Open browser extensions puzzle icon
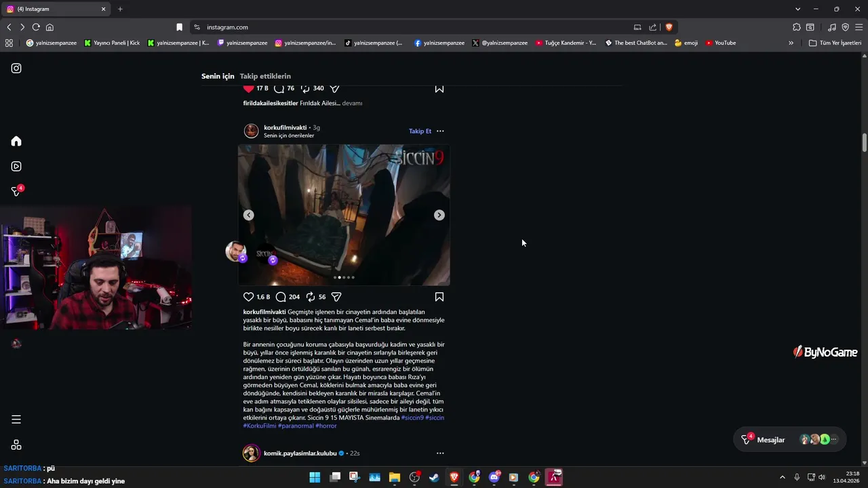868x488 pixels. [x=797, y=27]
